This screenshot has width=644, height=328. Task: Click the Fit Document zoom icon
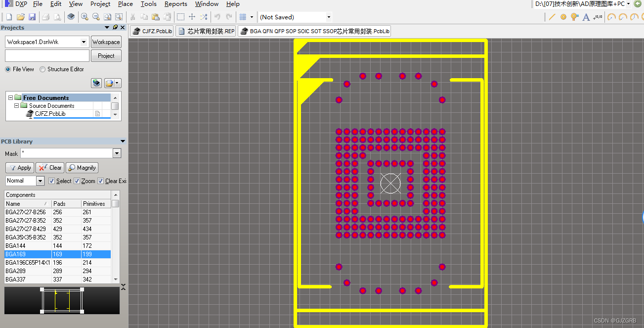pyautogui.click(x=107, y=17)
